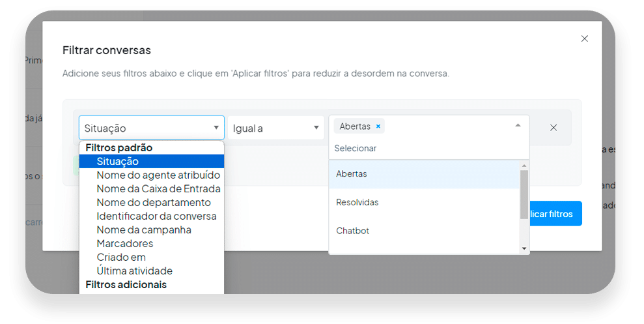Viewport: 644px width, 324px height.
Task: Open the Situação attribute dropdown
Action: tap(152, 128)
